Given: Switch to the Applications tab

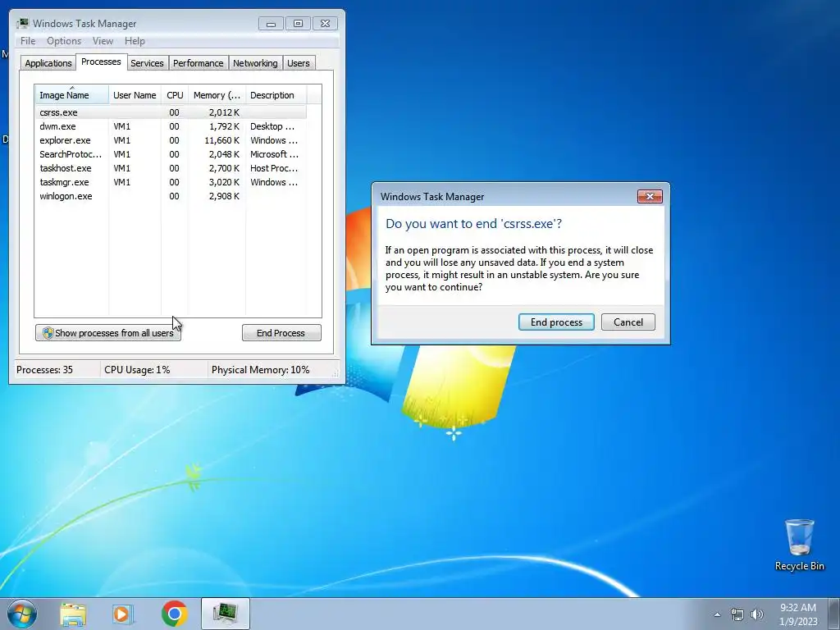Looking at the screenshot, I should pos(48,63).
